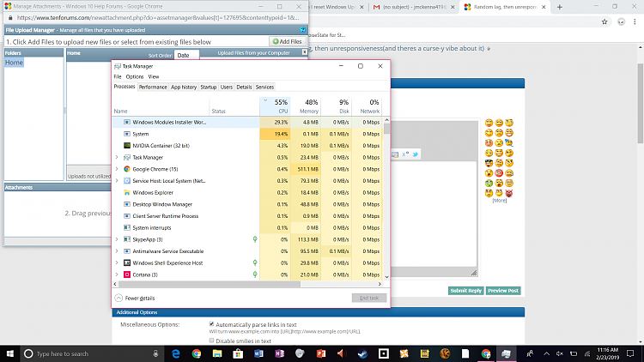
Task: Insert the tongue-out smiley
Action: click(x=489, y=123)
